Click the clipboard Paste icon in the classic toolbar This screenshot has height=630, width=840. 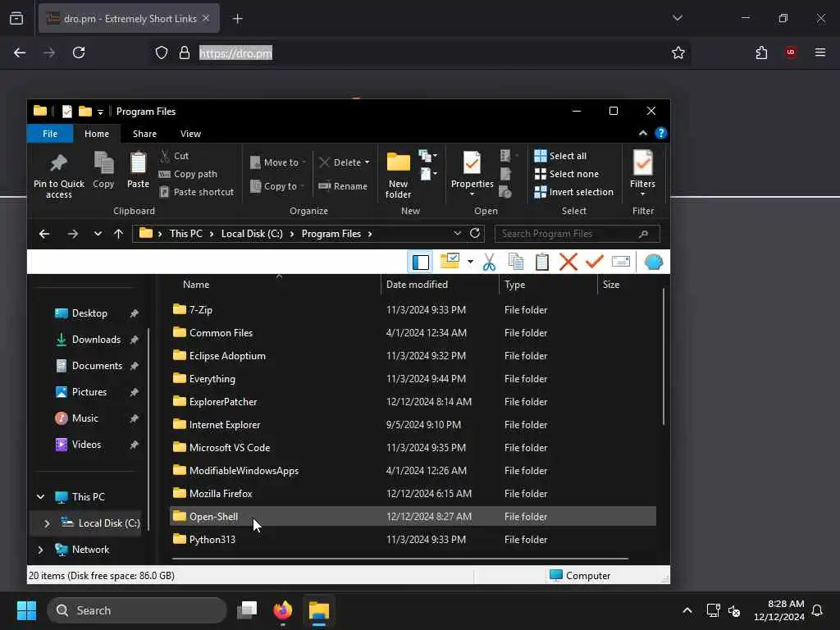pos(541,262)
